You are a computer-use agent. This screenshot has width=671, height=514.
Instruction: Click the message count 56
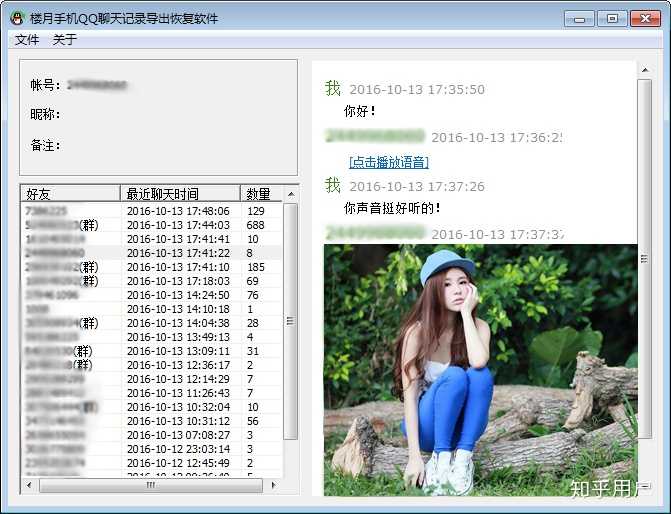(x=252, y=421)
